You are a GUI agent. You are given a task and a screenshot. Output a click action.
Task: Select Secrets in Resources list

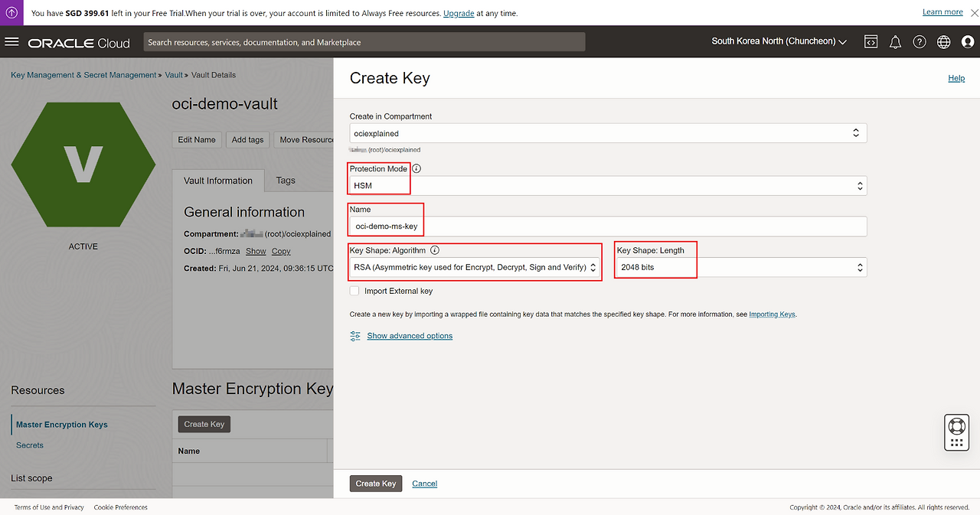30,445
